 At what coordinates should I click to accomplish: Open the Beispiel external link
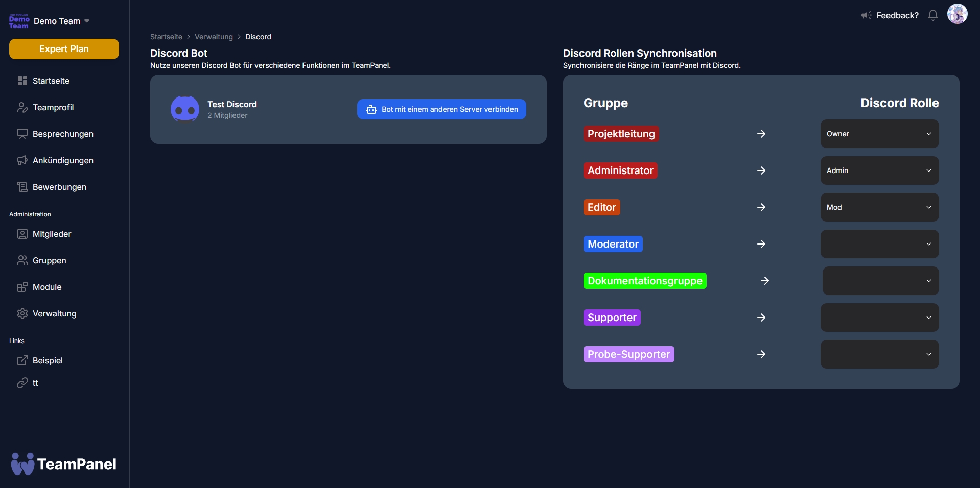coord(48,360)
